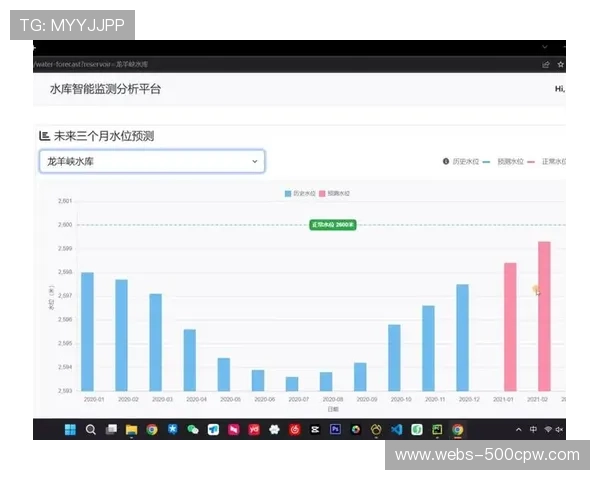Click the 未来三个月水位预测 heading
This screenshot has width=600, height=480.
tap(104, 136)
